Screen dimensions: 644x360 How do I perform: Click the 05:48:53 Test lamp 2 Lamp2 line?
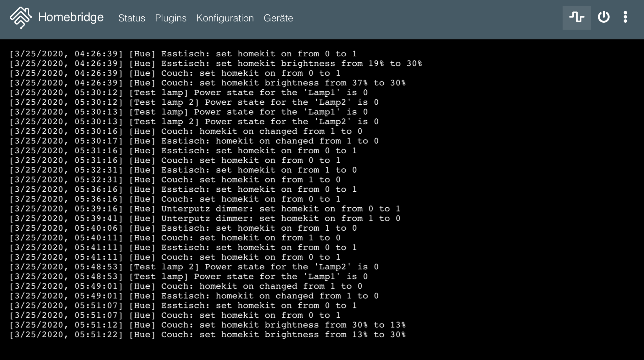coord(194,267)
